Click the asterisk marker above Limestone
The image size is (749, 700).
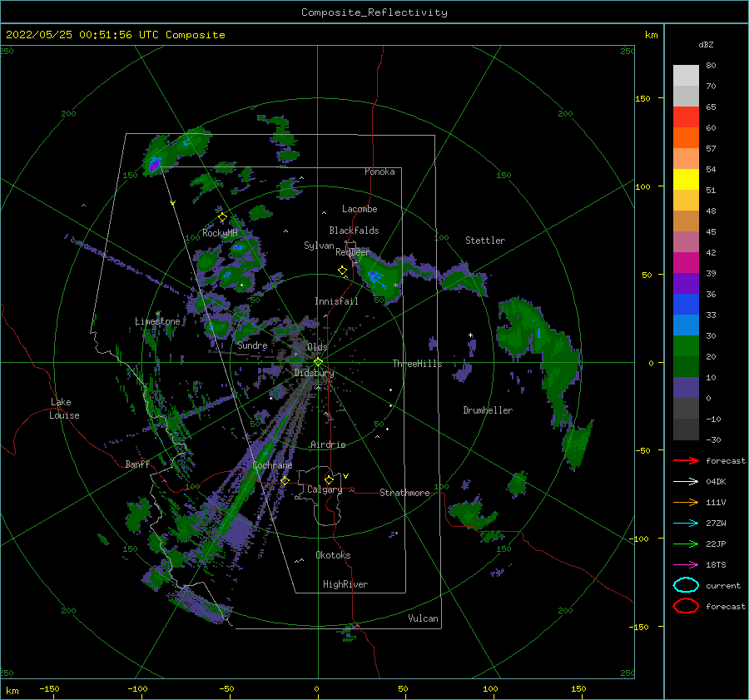click(x=157, y=314)
